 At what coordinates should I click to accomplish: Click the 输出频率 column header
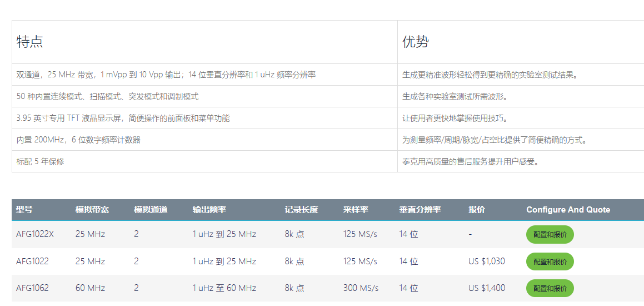click(x=209, y=210)
